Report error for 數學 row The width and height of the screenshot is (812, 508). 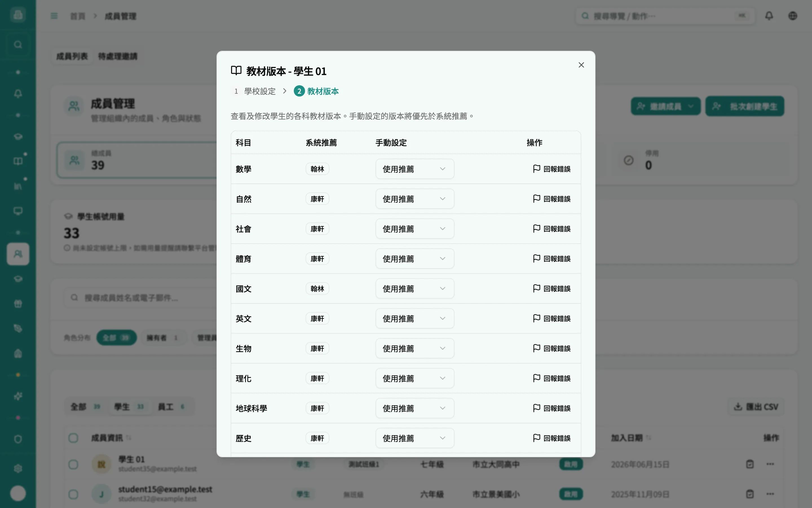[551, 169]
